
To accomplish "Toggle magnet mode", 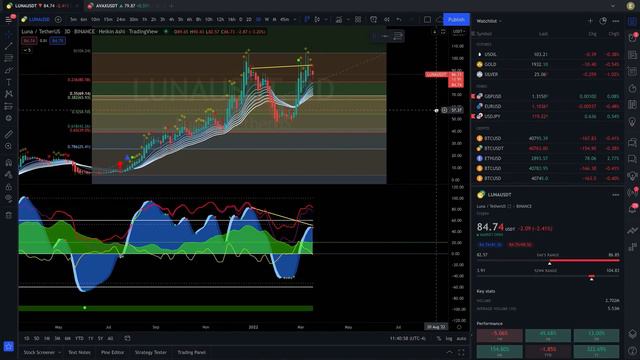I will click(x=9, y=162).
